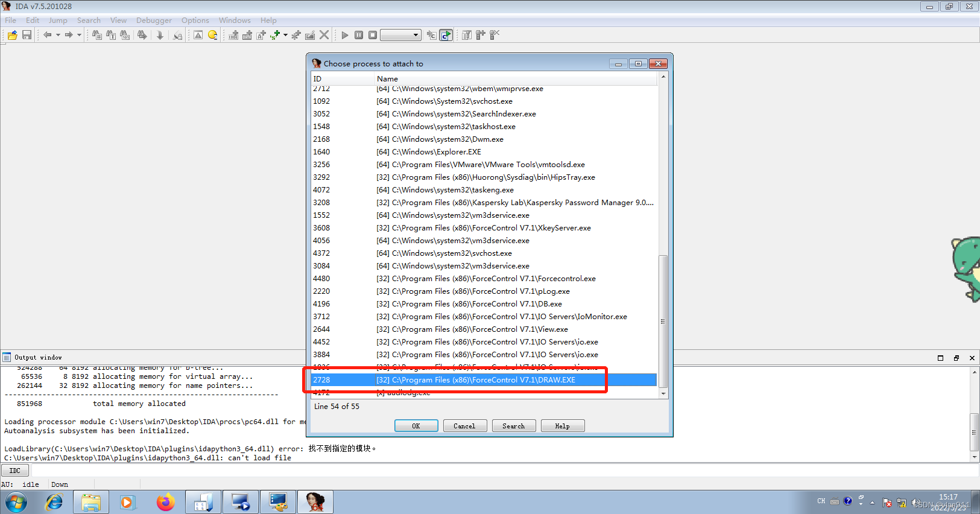Click the highlighted green-arrow C debugger icon

[x=446, y=35]
